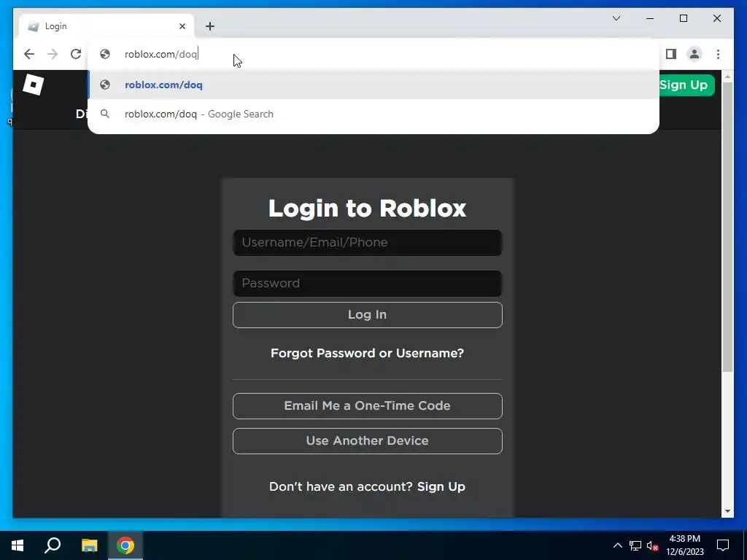Open a new tab with the plus icon
The width and height of the screenshot is (747, 560).
[210, 26]
